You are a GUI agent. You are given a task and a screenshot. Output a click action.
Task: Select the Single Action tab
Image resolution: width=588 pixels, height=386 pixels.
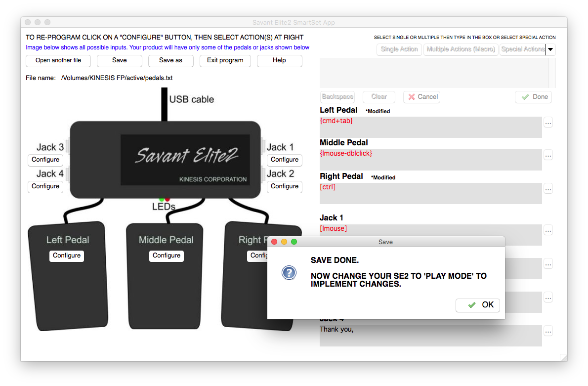(x=399, y=49)
